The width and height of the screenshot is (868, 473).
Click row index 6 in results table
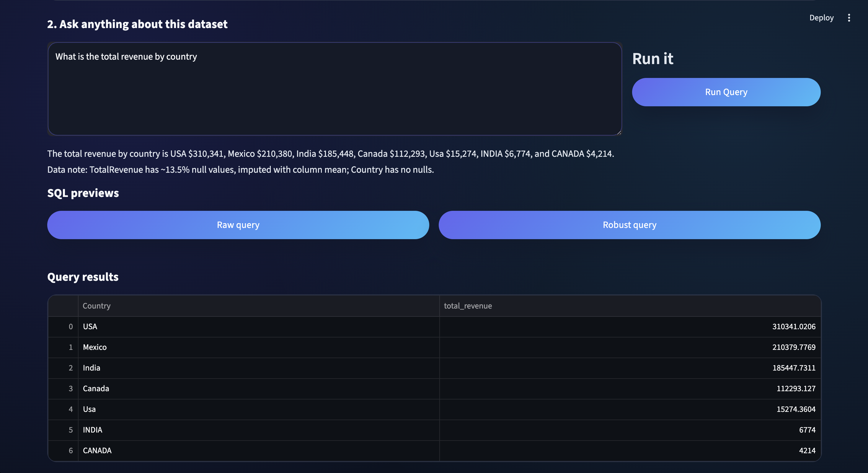pos(64,451)
